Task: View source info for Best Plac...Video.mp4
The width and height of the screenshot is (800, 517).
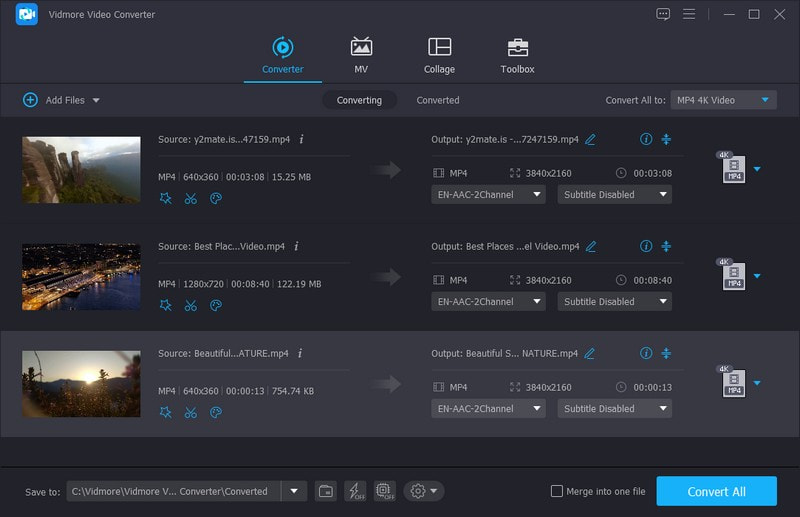Action: (x=296, y=246)
